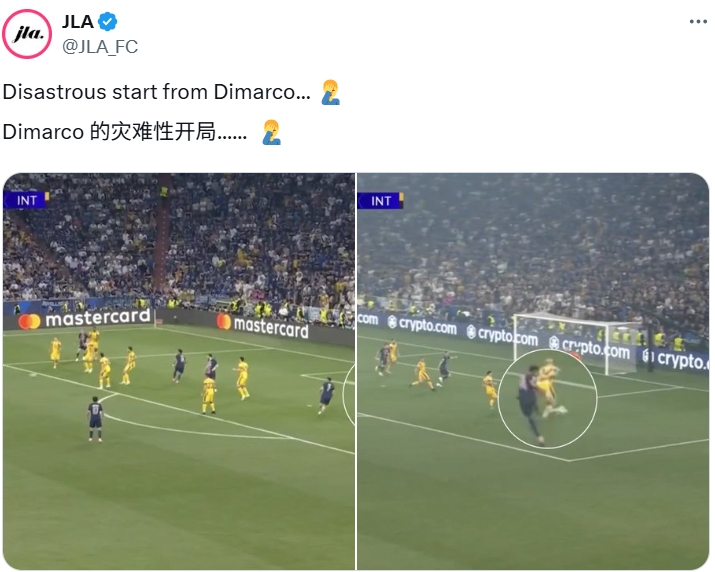Click the facepalm emoji after English text
The width and height of the screenshot is (715, 572).
(331, 92)
